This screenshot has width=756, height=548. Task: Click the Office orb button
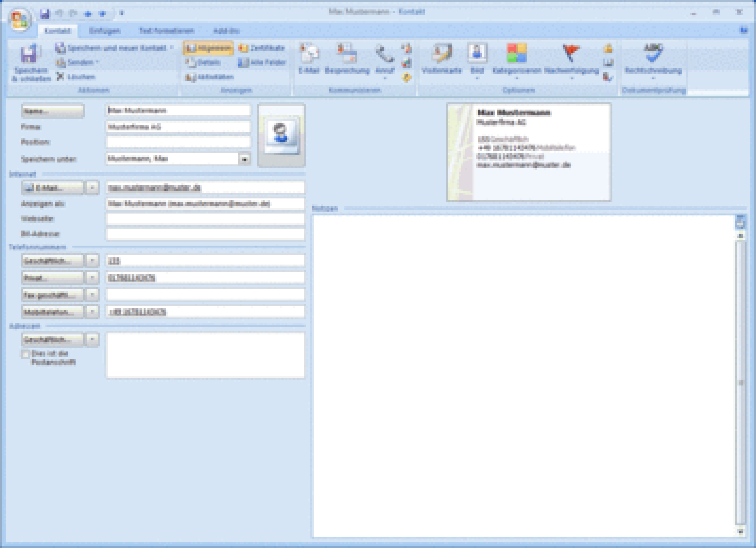pyautogui.click(x=20, y=19)
